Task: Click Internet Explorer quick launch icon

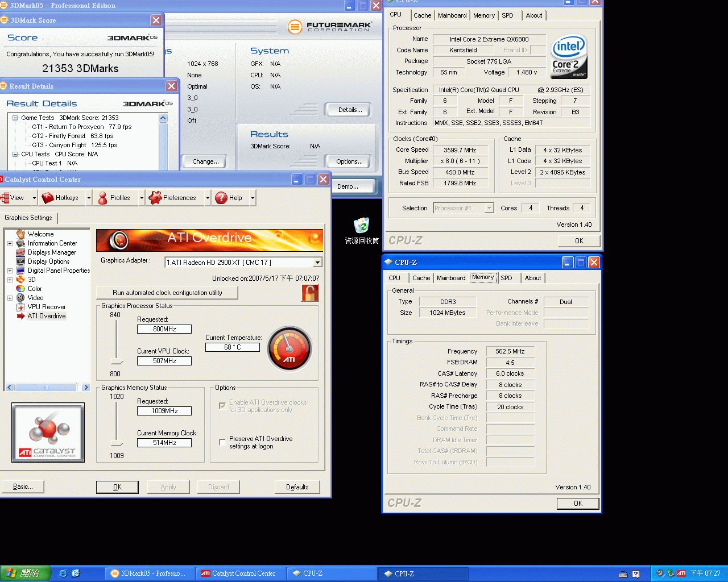Action: click(63, 573)
